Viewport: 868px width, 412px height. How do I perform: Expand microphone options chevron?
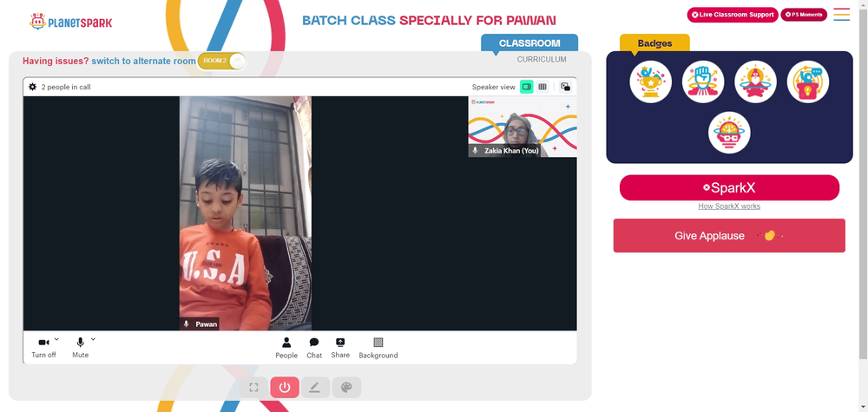[93, 339]
